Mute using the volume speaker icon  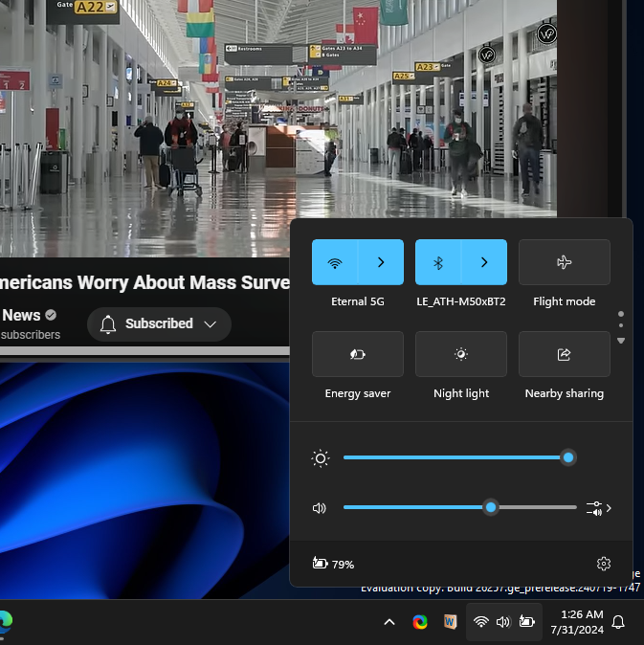(320, 508)
